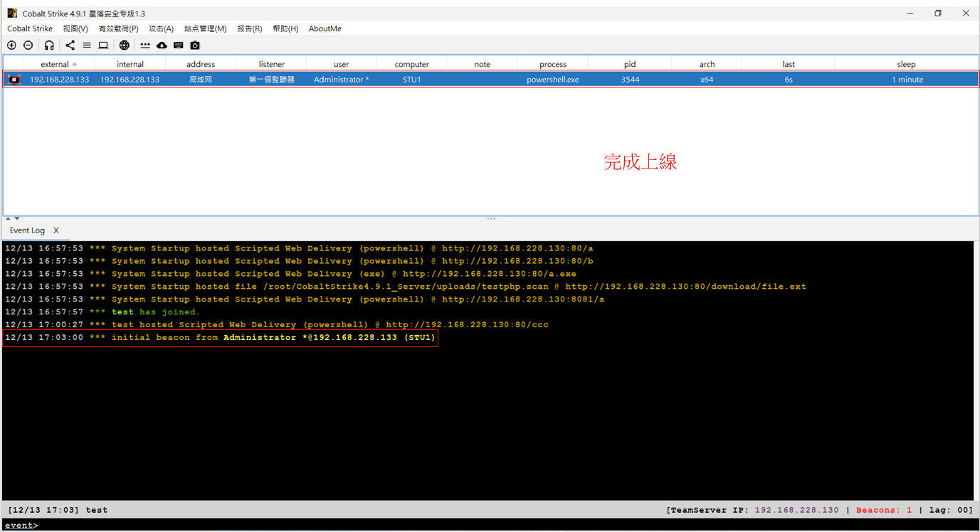Click the log line with port 8081/a

(305, 299)
